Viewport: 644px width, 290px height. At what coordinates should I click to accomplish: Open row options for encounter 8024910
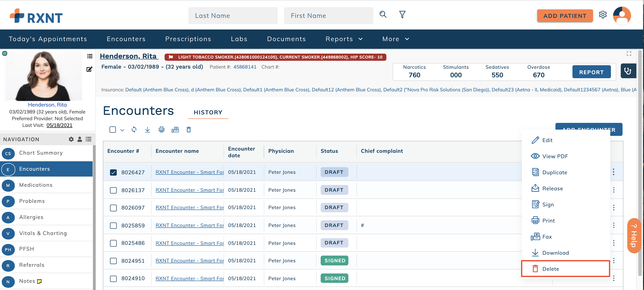(614, 278)
